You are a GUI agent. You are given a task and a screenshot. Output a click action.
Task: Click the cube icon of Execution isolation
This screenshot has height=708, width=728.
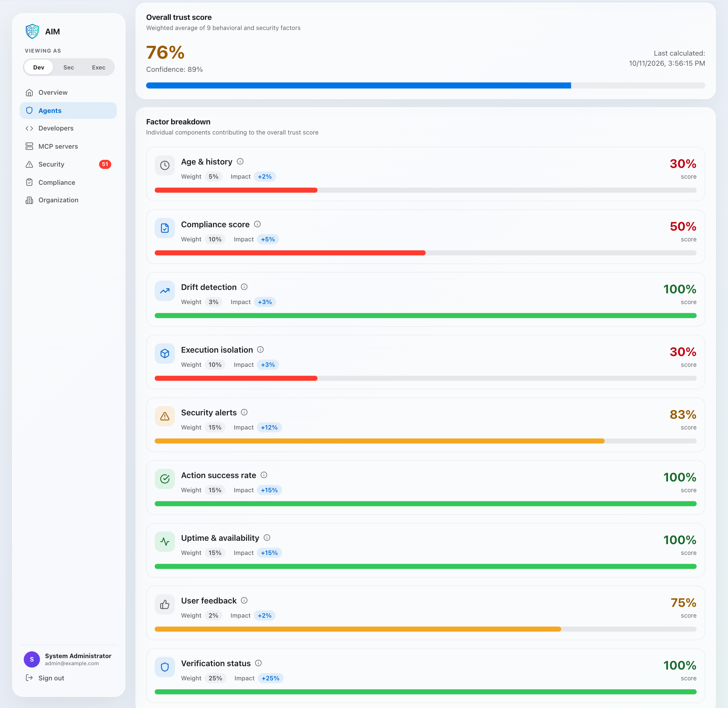[x=165, y=353]
